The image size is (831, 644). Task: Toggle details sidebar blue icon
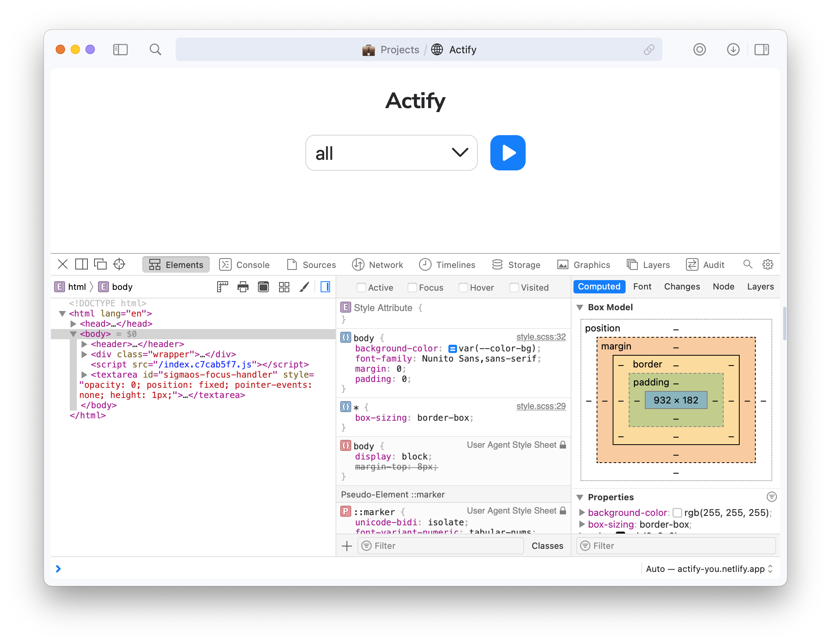[x=325, y=287]
